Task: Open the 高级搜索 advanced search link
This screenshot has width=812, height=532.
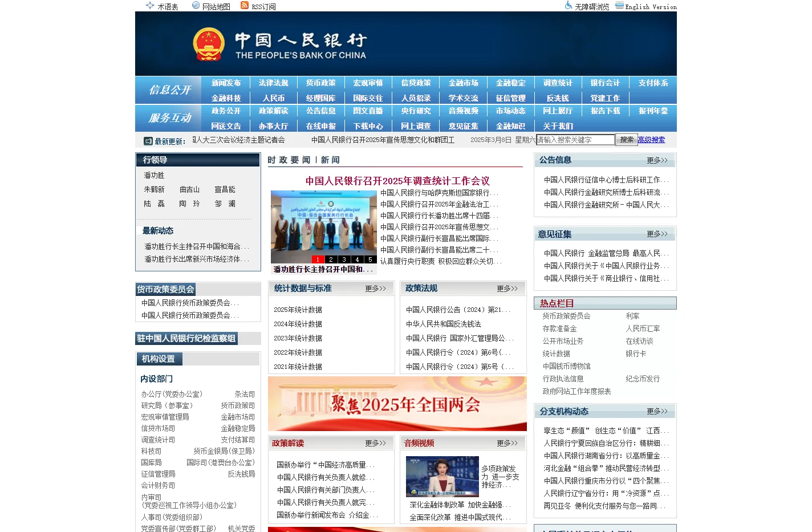Action: tap(651, 140)
